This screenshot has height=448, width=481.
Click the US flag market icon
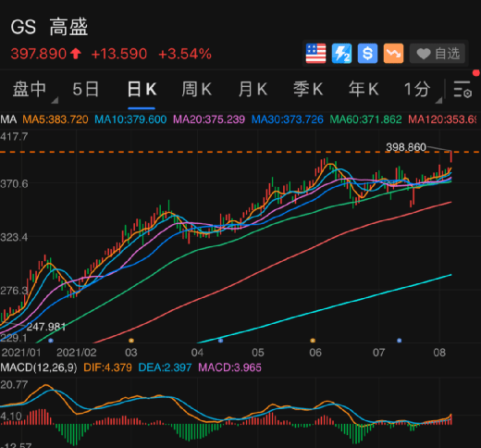pyautogui.click(x=315, y=54)
